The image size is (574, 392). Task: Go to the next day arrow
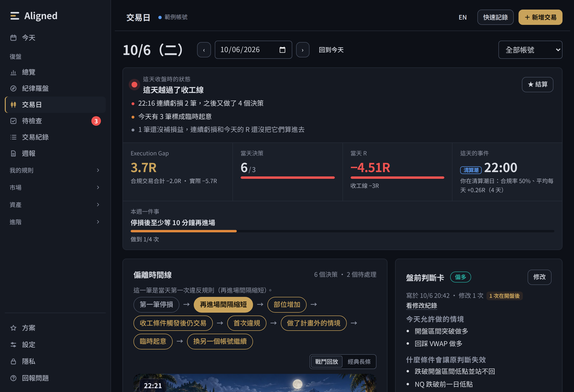point(303,50)
